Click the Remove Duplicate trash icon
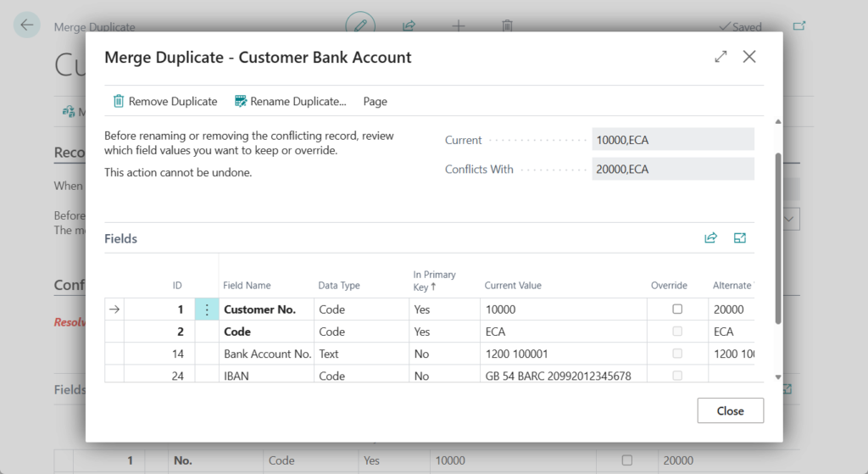Image resolution: width=868 pixels, height=474 pixels. tap(120, 102)
